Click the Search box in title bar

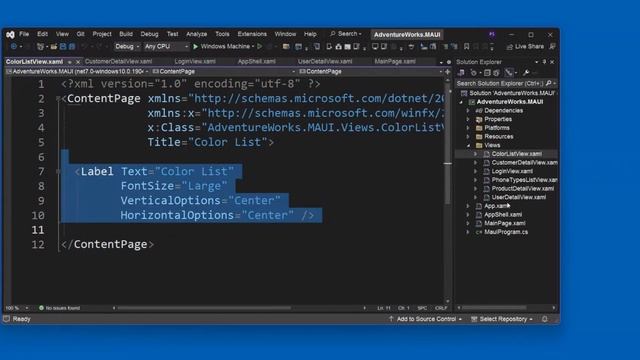pyautogui.click(x=346, y=34)
